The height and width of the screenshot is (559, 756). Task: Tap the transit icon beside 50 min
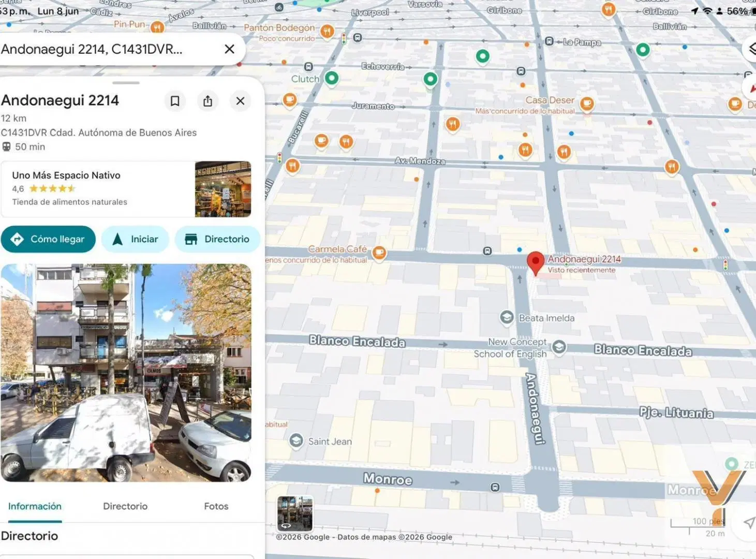tap(6, 147)
